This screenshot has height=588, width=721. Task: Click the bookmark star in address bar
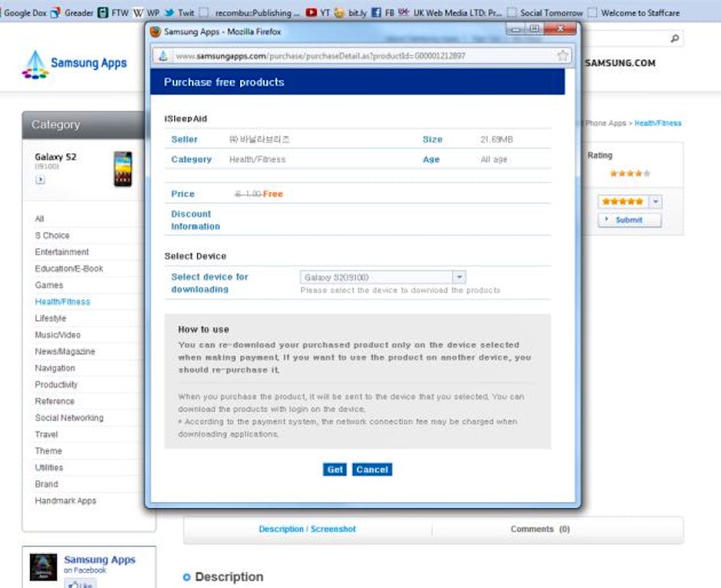[x=562, y=56]
